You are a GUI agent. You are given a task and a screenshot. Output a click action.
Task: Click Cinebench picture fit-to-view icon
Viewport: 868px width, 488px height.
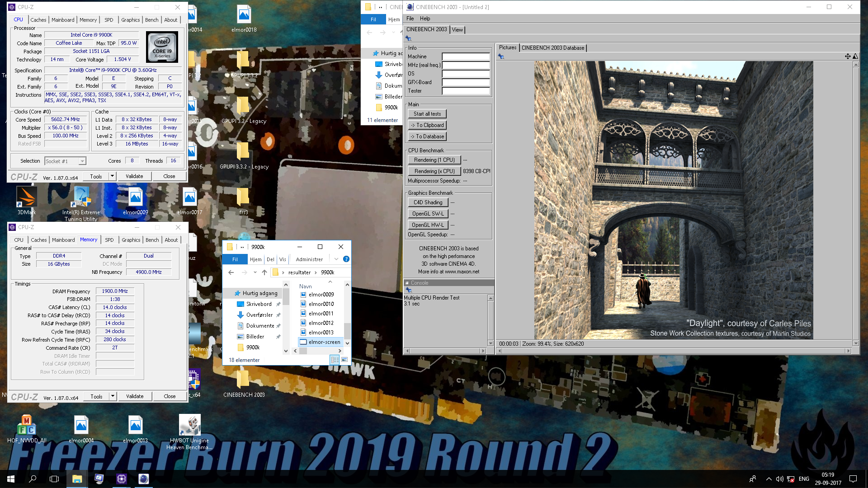(848, 56)
